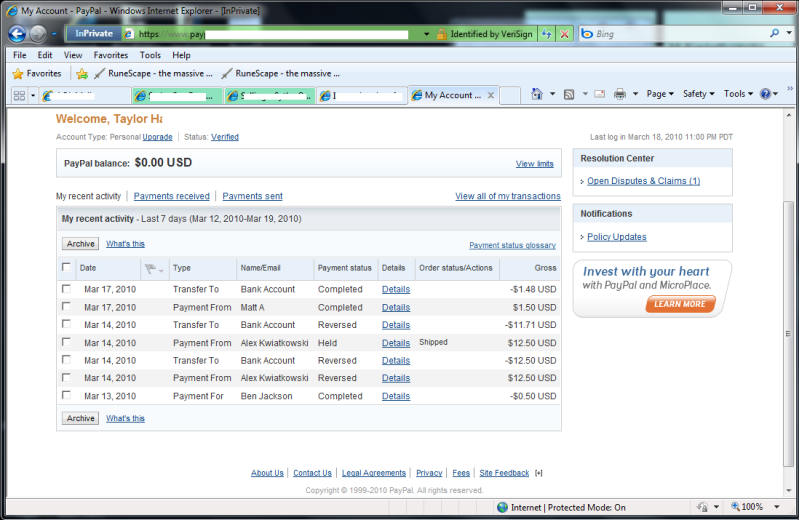
Task: Open the Edit menu
Action: point(45,55)
